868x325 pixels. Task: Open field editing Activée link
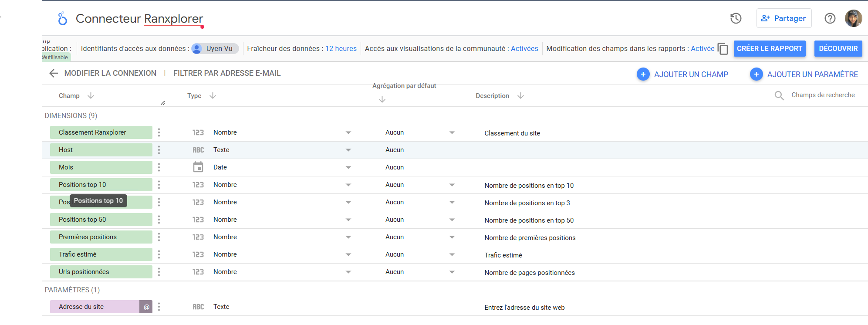tap(703, 49)
